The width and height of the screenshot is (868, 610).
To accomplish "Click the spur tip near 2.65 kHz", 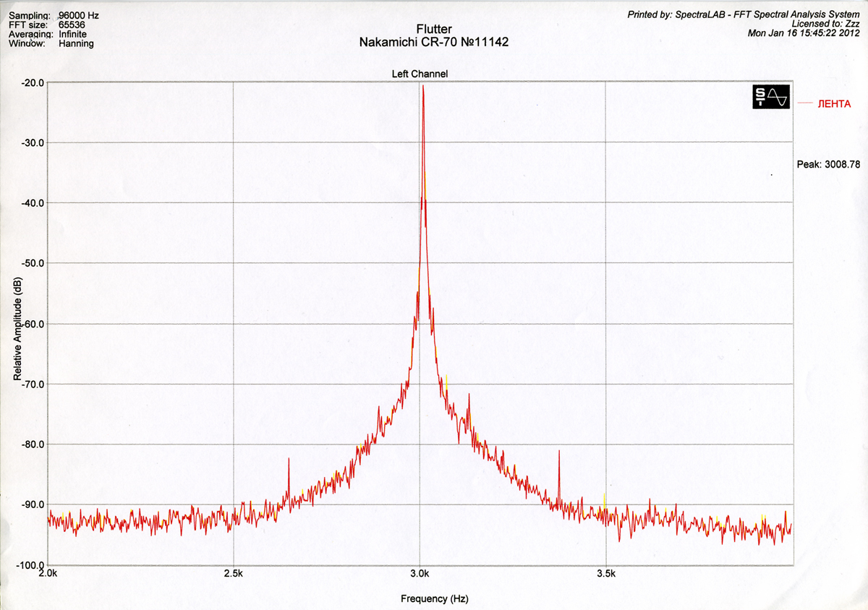I will 289,460.
